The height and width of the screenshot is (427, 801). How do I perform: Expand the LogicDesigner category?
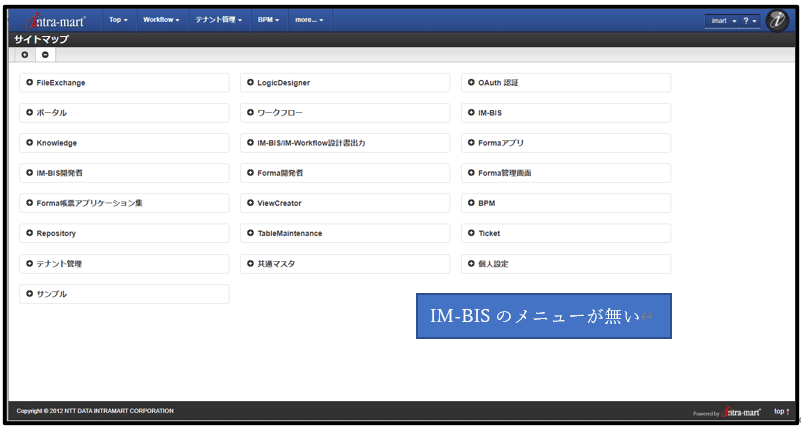click(345, 83)
